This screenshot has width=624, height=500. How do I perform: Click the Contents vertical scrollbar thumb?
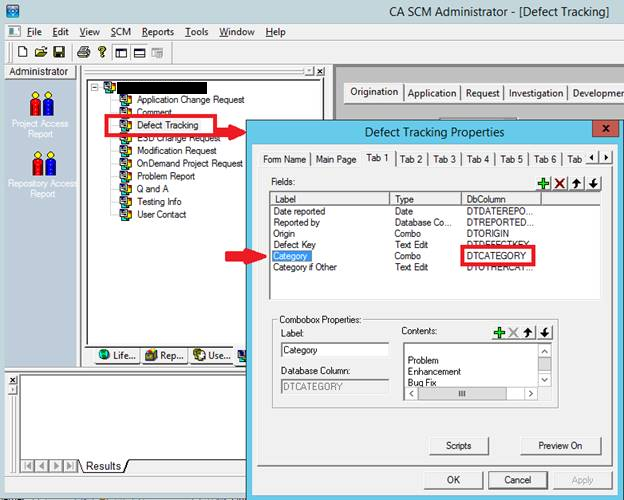click(x=544, y=364)
